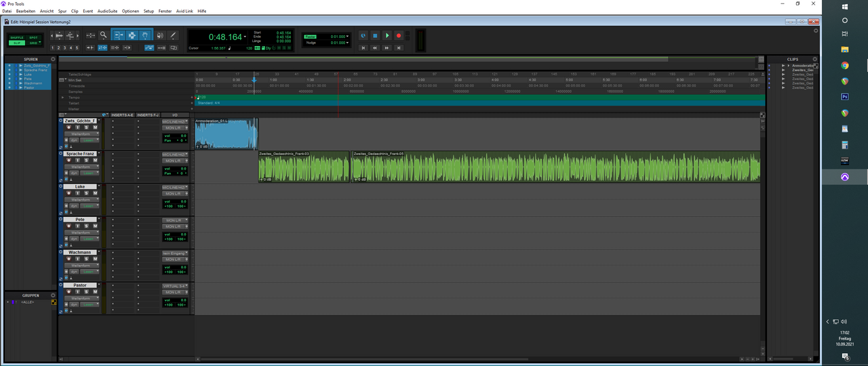Select the Anmoderation_01 audio clip
The image size is (868, 366).
click(x=226, y=134)
